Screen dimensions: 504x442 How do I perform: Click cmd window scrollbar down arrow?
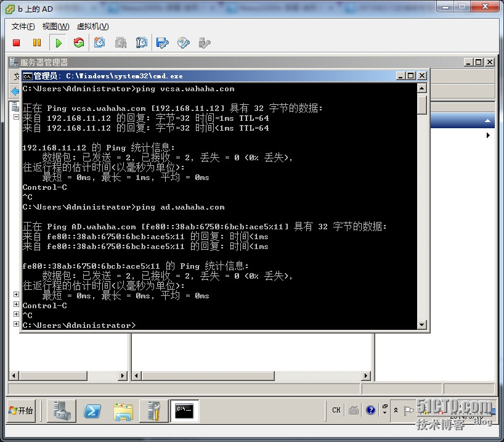[x=421, y=325]
